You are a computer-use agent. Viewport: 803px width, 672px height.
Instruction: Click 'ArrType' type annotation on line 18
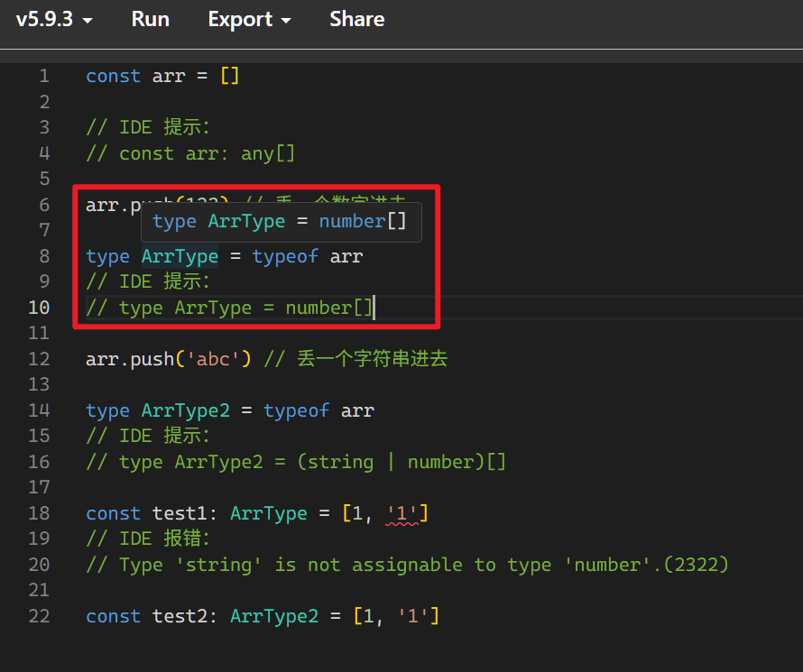tap(269, 513)
